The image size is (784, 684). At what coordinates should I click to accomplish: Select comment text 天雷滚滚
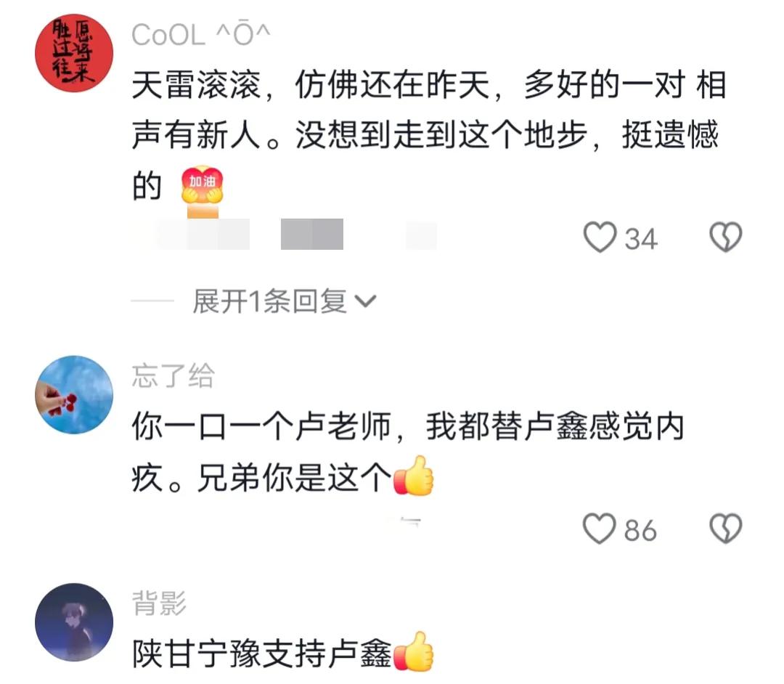click(x=196, y=85)
